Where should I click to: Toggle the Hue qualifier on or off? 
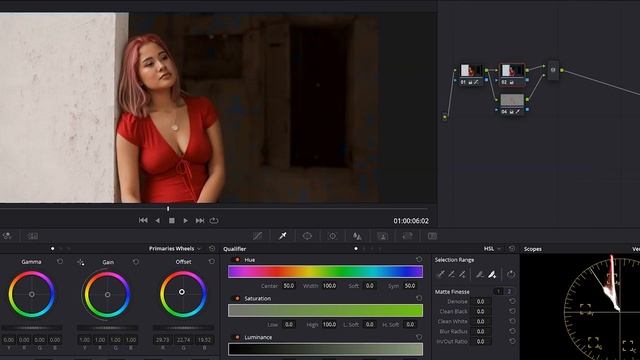[237, 260]
